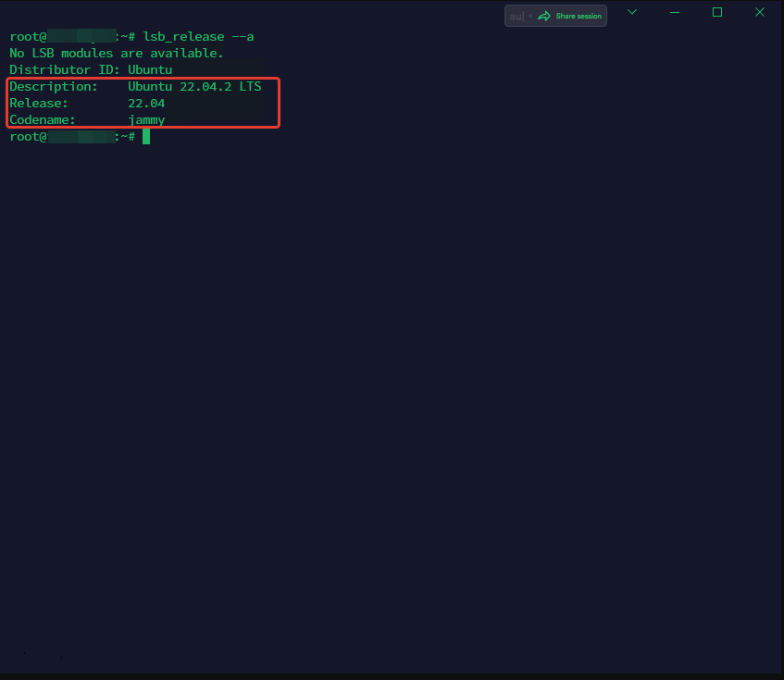The image size is (784, 680).
Task: Click the share arrow icon beside Share session
Action: [x=546, y=16]
